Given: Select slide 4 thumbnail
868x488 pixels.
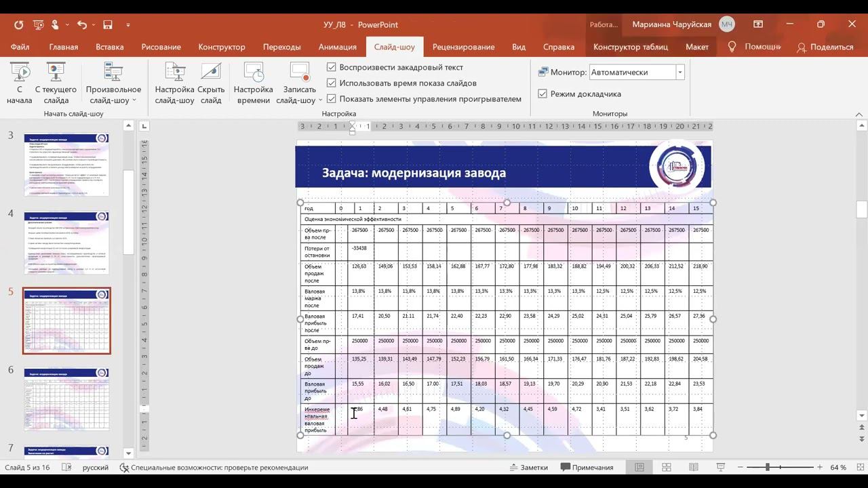Looking at the screenshot, I should click(x=66, y=243).
